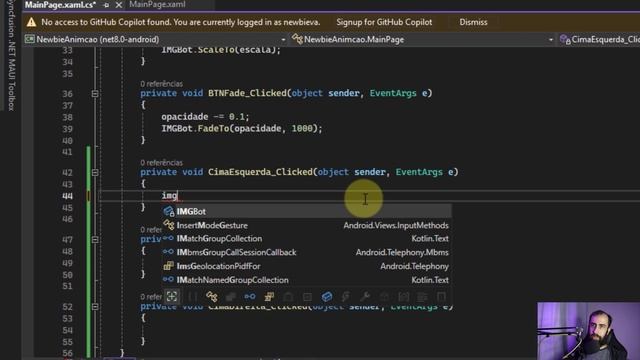640x360 pixels.
Task: Toggle the wrench Properties filter in IntelliSense
Action: coord(365,297)
